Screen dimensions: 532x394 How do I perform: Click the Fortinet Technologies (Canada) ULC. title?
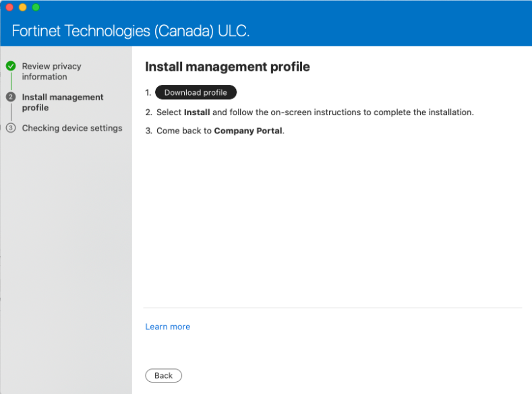(x=131, y=31)
